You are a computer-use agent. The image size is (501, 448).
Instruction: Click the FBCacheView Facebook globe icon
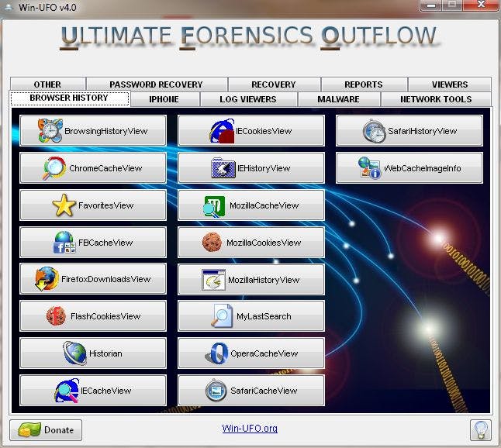click(64, 243)
